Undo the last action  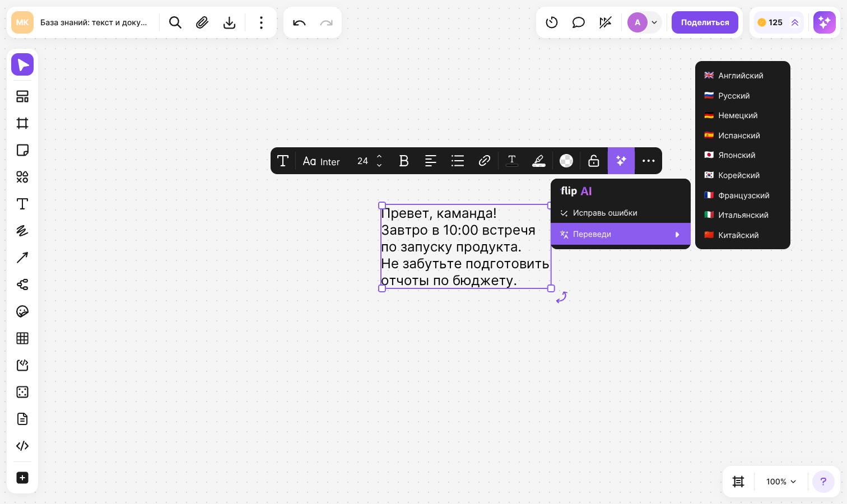[299, 22]
